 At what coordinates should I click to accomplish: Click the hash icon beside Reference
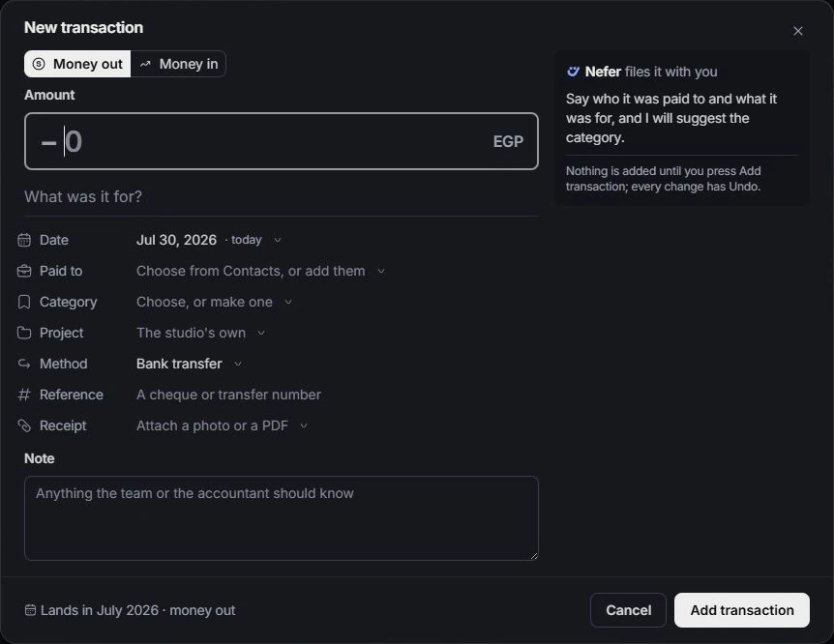[x=24, y=395]
